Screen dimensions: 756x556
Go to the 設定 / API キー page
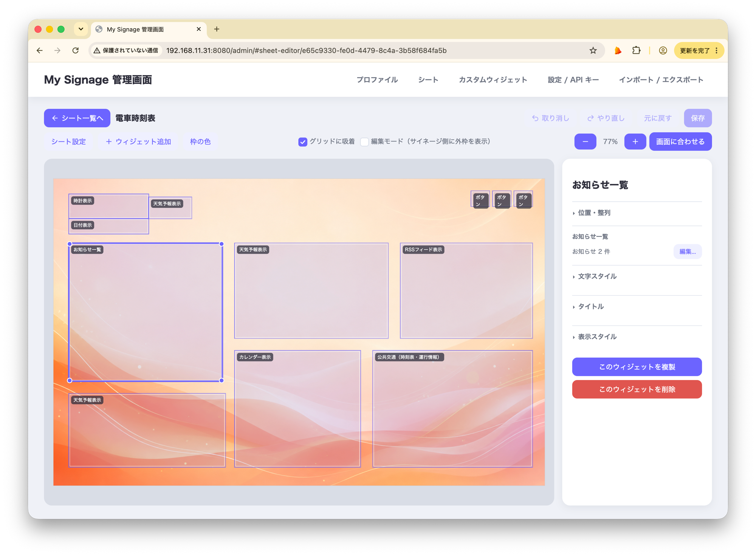click(573, 80)
